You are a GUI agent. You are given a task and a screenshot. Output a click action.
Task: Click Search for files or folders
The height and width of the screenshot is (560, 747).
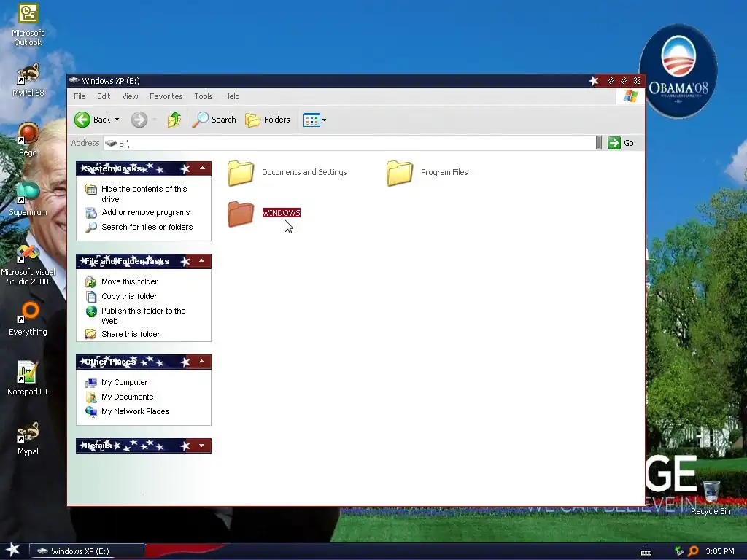(x=147, y=227)
